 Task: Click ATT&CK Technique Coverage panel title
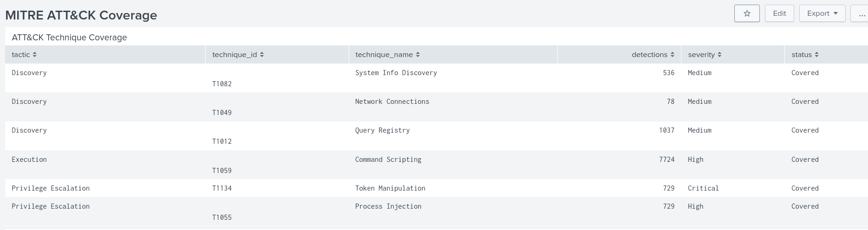coord(69,38)
